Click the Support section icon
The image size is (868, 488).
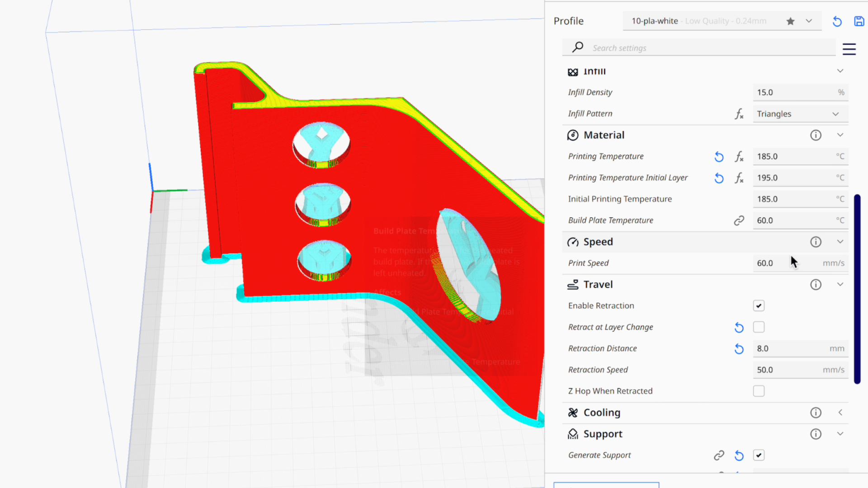tap(573, 433)
